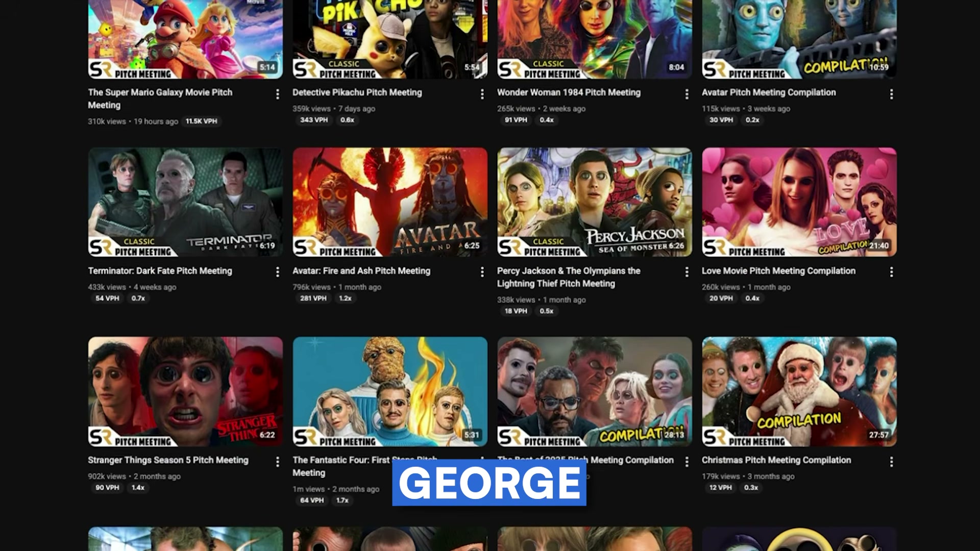
Task: Click 'Avatar Pitch Meeting Compilation' title
Action: tap(769, 92)
